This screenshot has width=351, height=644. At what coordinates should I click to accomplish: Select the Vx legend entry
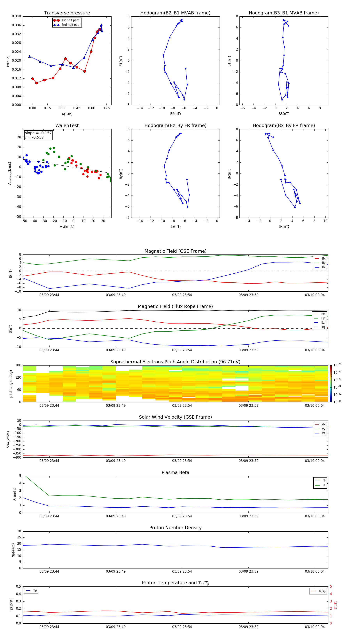320,424
